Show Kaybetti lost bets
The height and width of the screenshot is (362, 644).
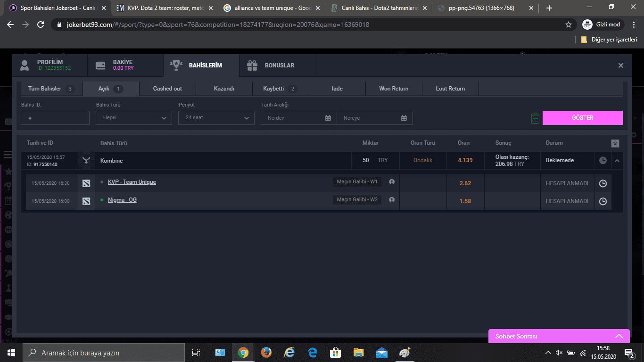[281, 89]
